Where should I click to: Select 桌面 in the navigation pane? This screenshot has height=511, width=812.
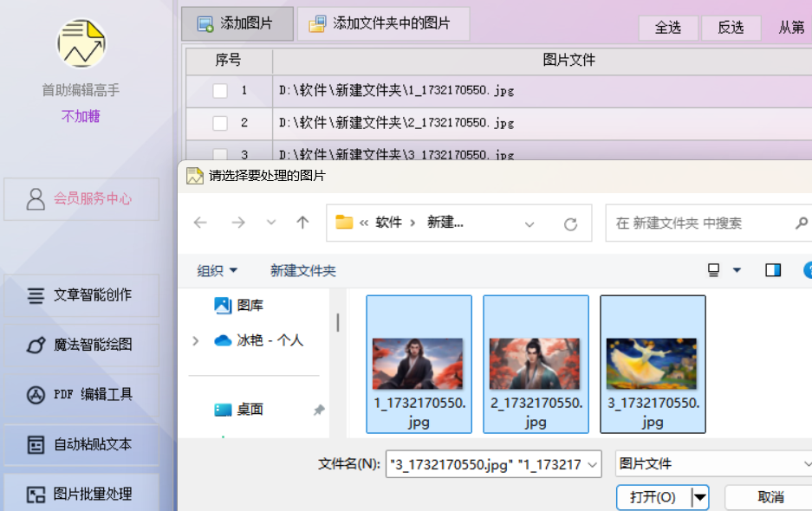(250, 410)
